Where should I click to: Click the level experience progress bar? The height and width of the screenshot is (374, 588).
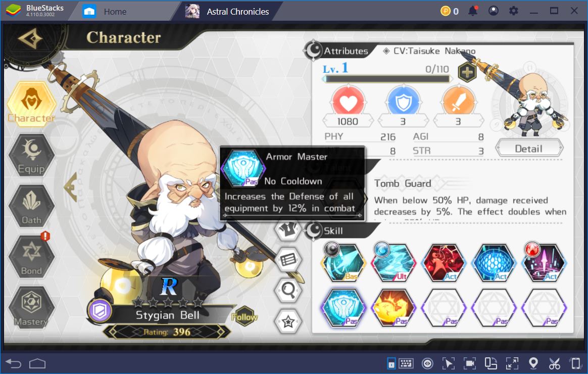(387, 79)
